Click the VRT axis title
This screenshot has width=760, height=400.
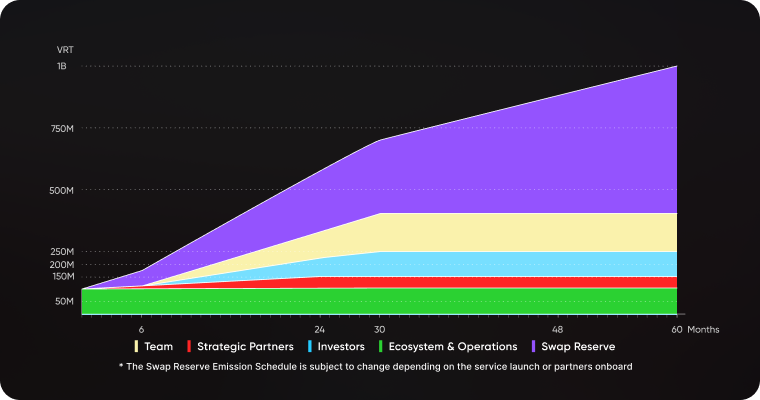click(x=65, y=49)
